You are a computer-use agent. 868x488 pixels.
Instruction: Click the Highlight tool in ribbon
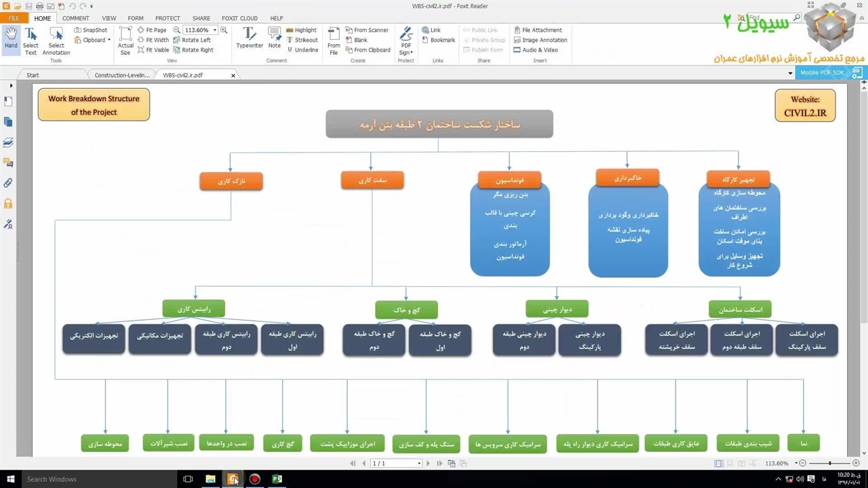pos(301,30)
